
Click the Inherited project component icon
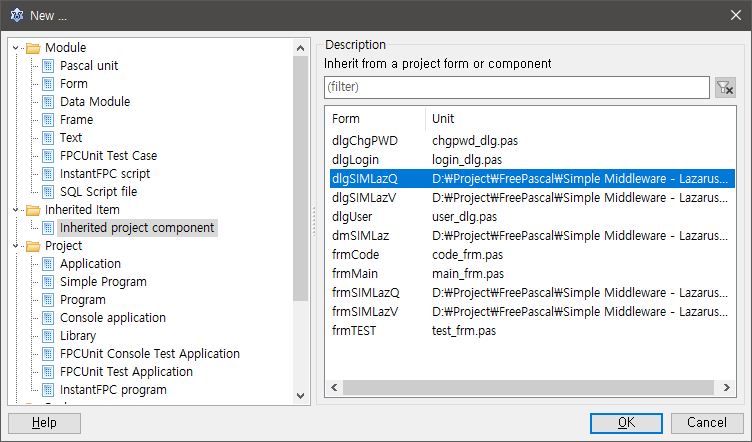coord(47,228)
